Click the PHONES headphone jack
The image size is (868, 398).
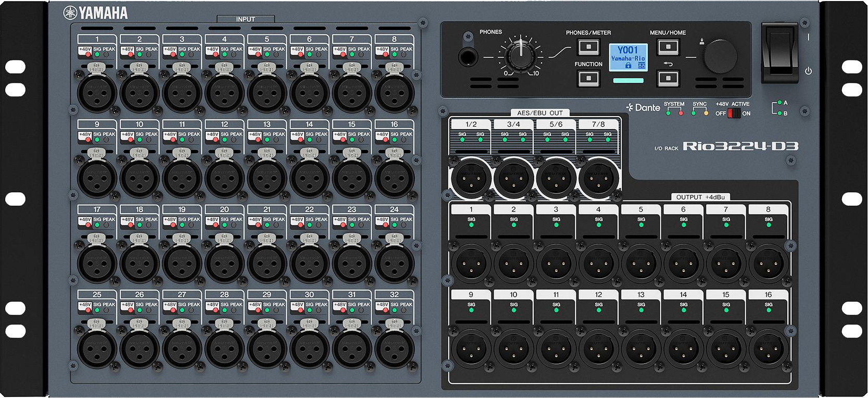[x=468, y=56]
